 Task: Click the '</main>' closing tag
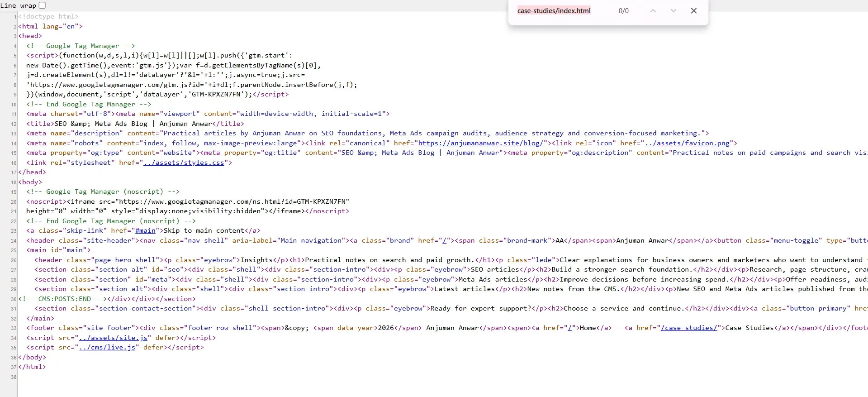tap(40, 318)
